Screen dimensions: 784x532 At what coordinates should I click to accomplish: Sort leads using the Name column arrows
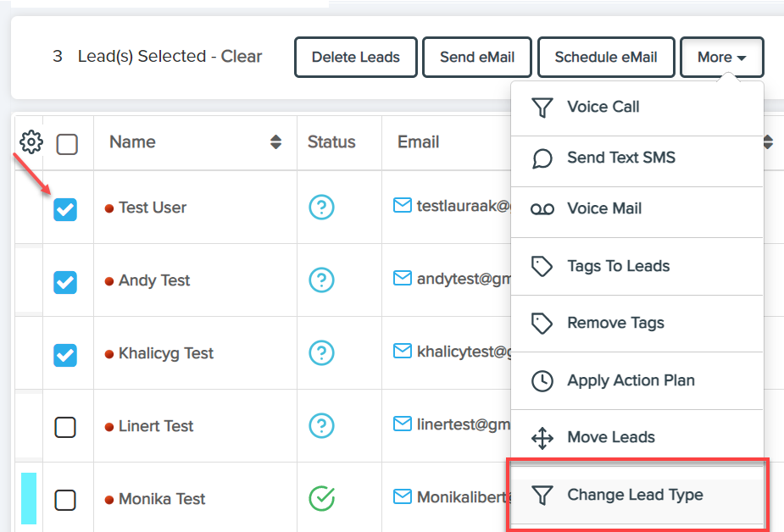click(x=275, y=142)
